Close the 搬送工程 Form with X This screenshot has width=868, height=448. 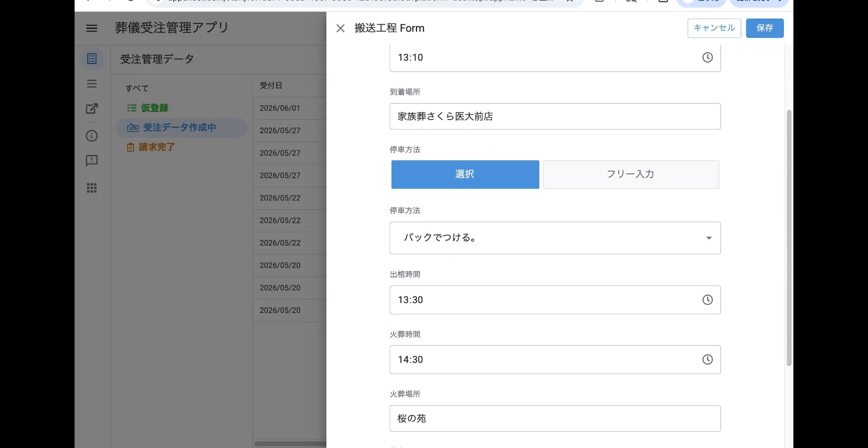[x=340, y=28]
